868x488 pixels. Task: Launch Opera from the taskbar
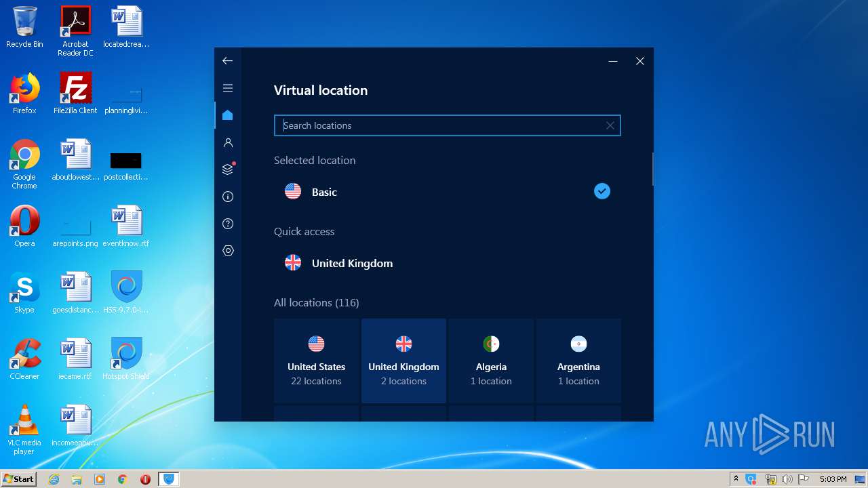coord(145,479)
